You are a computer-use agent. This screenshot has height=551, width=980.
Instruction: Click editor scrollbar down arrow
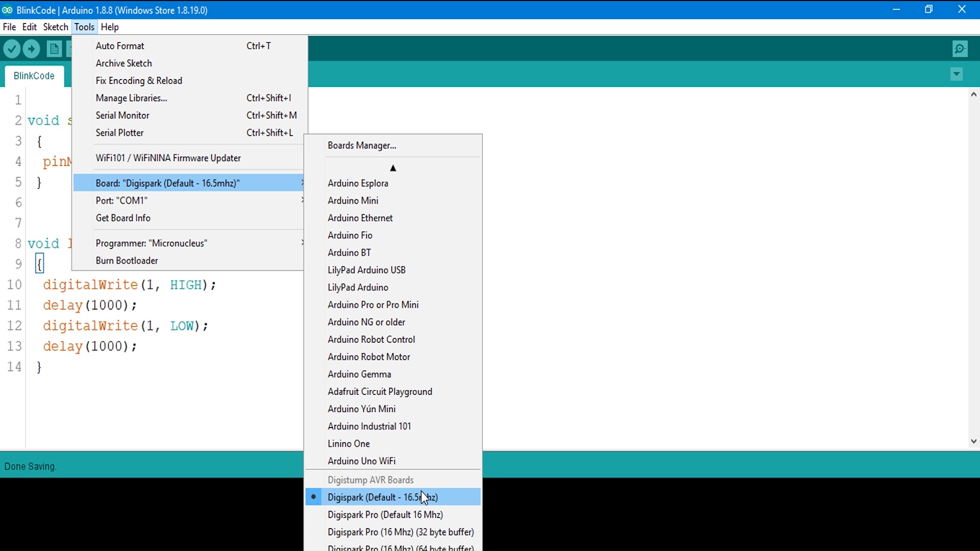[974, 442]
